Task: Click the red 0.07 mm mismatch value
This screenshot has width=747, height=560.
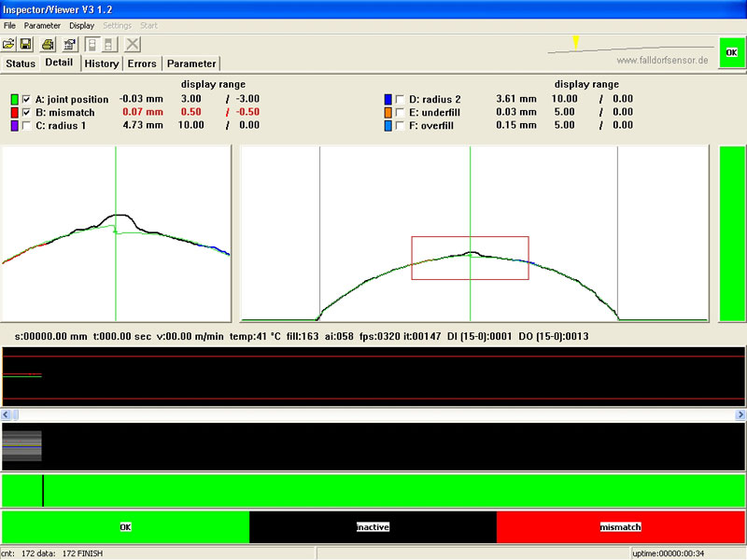Action: coord(143,112)
